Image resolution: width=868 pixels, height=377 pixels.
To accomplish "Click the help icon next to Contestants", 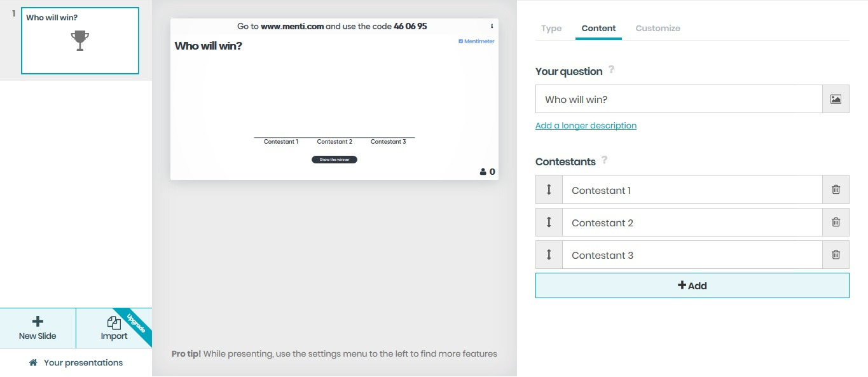I will coord(604,160).
